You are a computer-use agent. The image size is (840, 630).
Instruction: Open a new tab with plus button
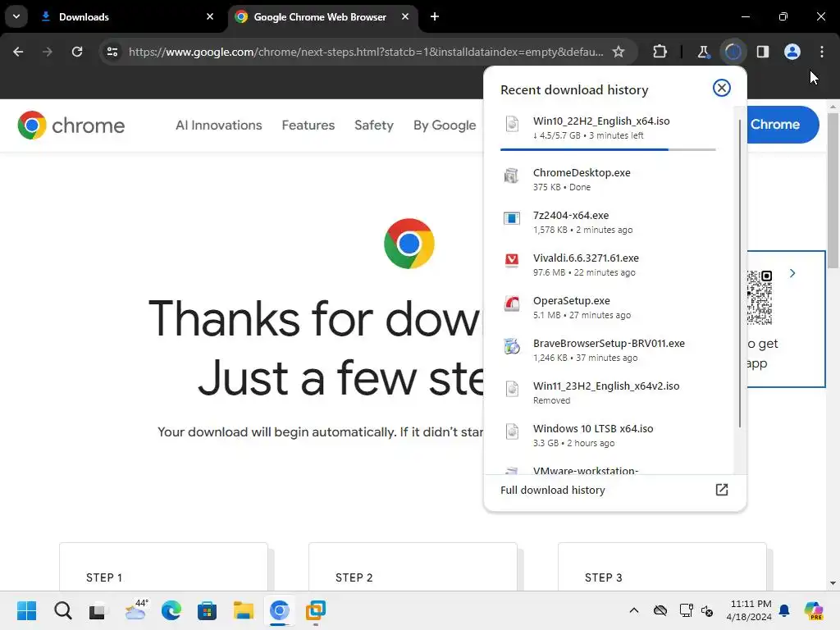coord(435,16)
